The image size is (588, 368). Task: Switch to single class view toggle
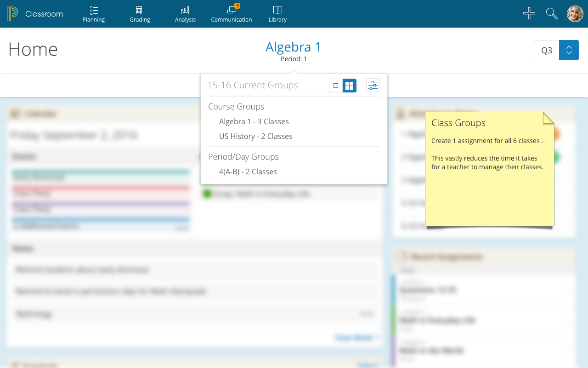[336, 86]
